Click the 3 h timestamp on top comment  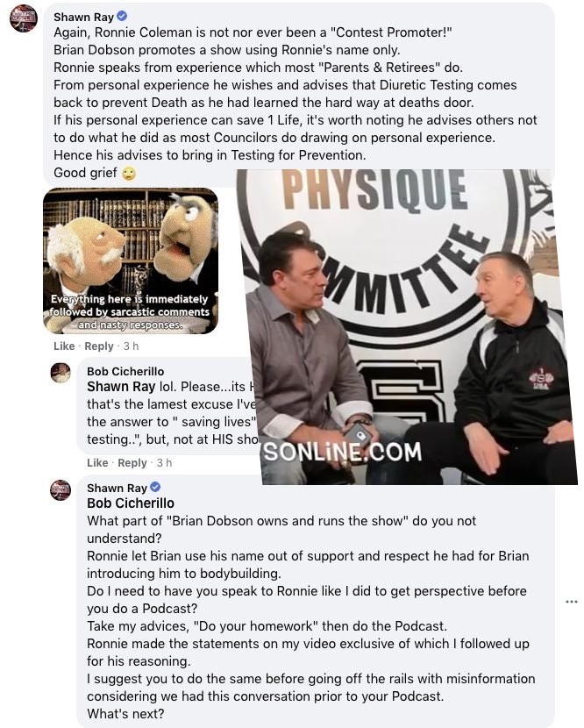(x=131, y=346)
